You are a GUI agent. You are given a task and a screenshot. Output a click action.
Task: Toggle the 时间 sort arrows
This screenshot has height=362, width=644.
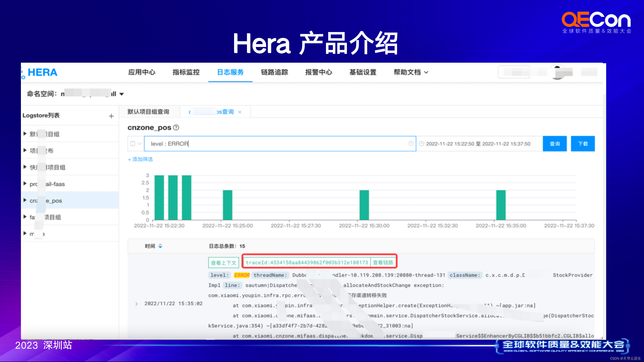coord(160,246)
